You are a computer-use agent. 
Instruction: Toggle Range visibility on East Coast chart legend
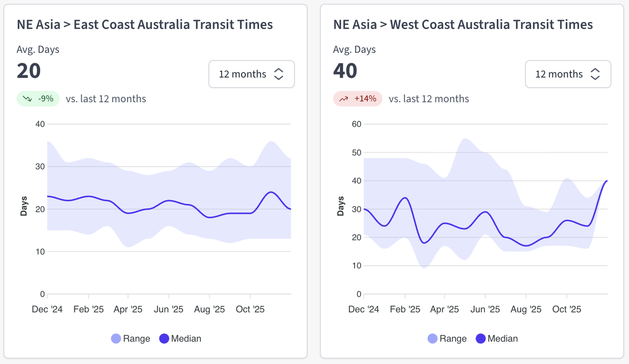[x=116, y=338]
